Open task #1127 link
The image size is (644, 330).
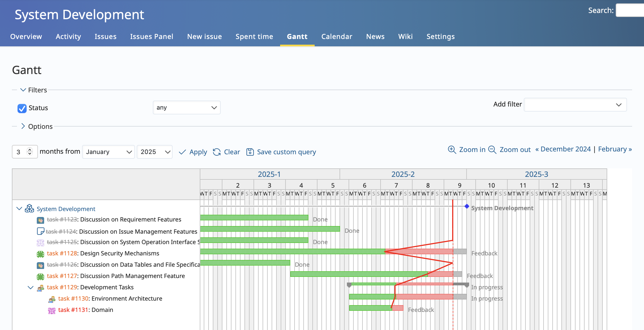pyautogui.click(x=62, y=276)
